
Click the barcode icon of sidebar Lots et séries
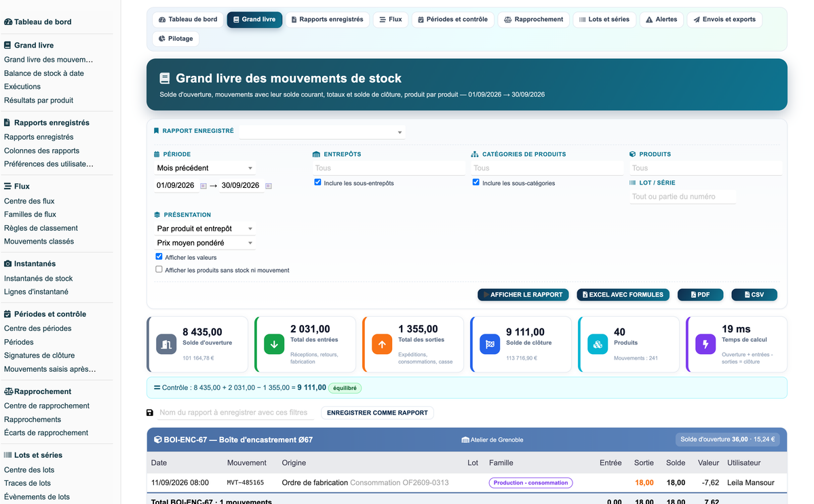[7, 455]
